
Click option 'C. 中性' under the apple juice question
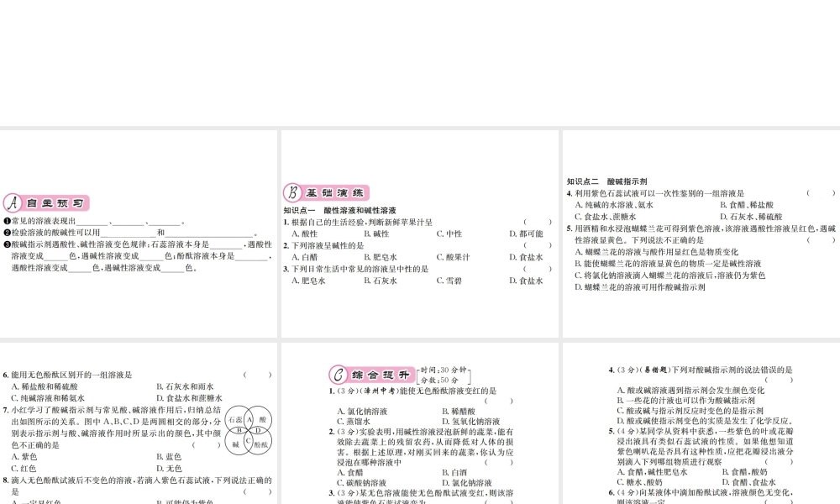click(x=449, y=234)
